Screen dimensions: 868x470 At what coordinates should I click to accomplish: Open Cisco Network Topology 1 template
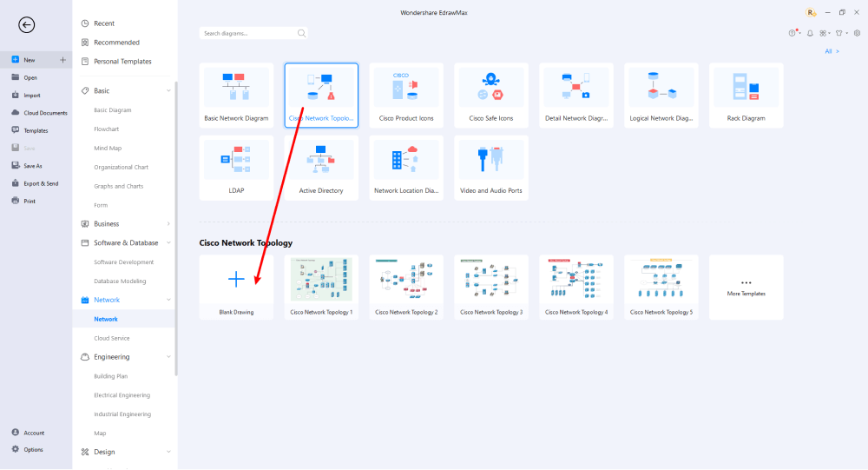pyautogui.click(x=321, y=287)
